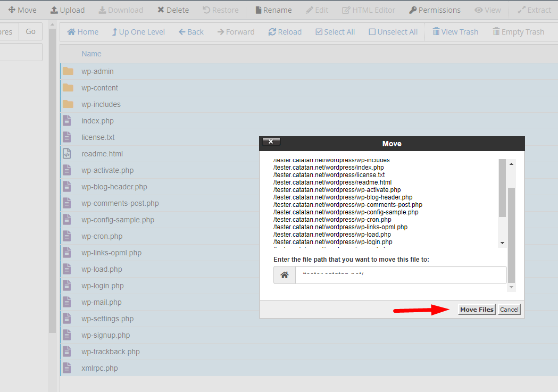558x392 pixels.
Task: Click the file list scrollbar thumb in dialog
Action: (503, 188)
